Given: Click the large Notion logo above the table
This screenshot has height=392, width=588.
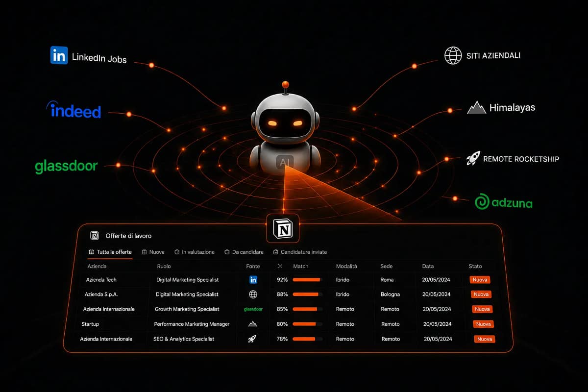Looking at the screenshot, I should click(282, 228).
